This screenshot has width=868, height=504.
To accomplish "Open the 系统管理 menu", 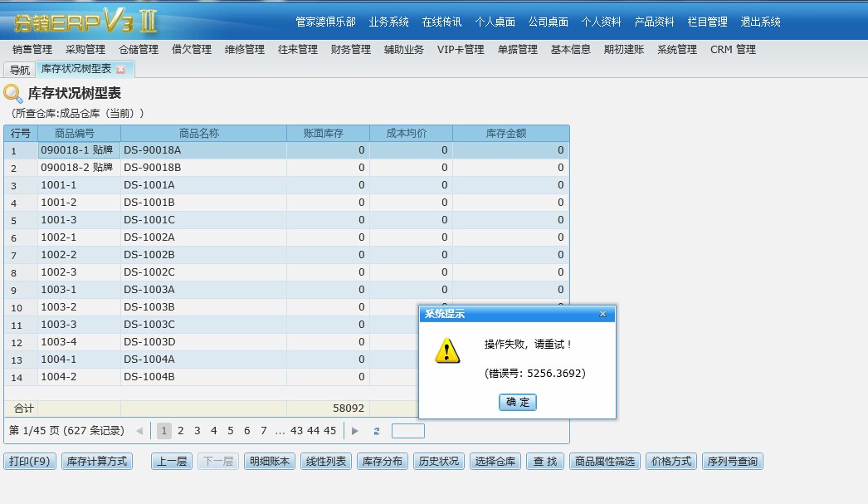I will tap(677, 49).
